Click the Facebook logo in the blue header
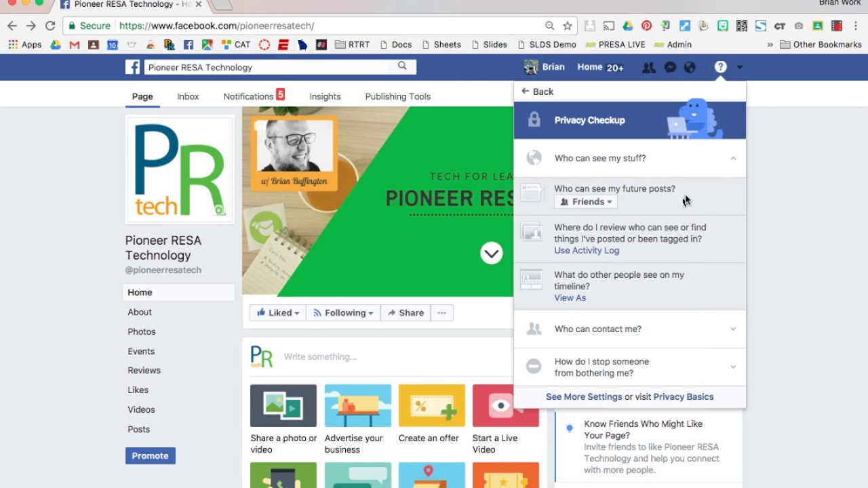Viewport: 868px width, 488px height. [x=132, y=67]
